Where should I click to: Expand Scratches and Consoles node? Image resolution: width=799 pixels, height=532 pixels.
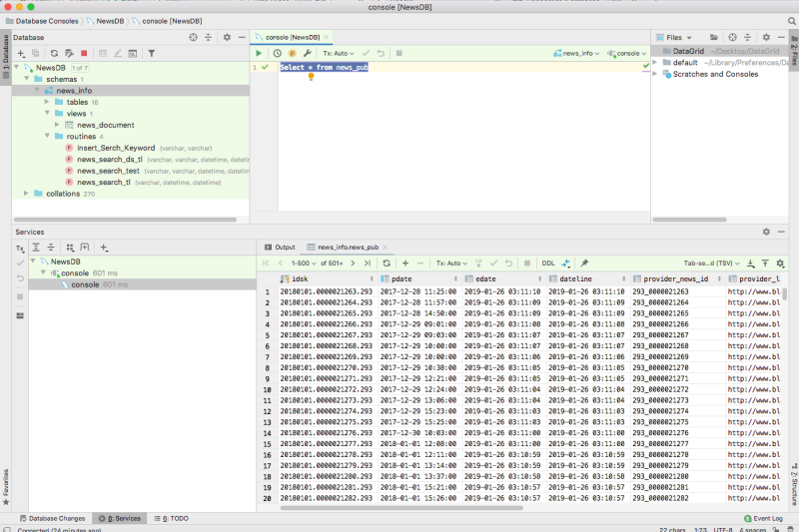tap(655, 74)
